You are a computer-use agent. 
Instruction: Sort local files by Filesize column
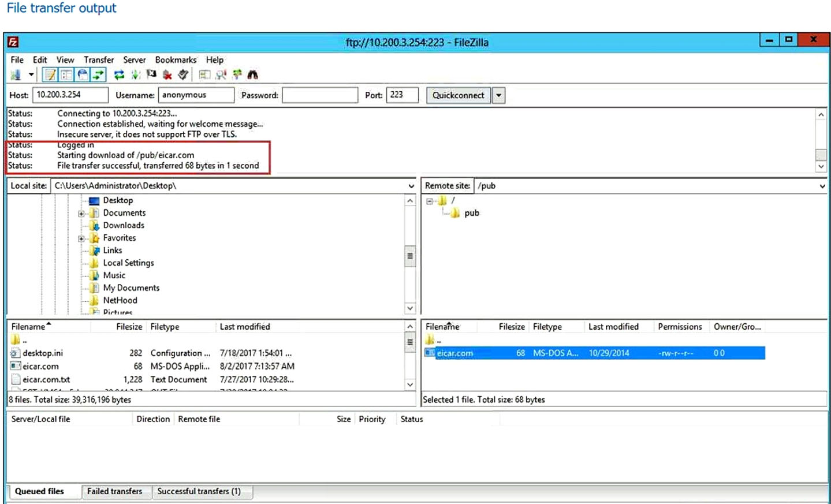(x=129, y=327)
